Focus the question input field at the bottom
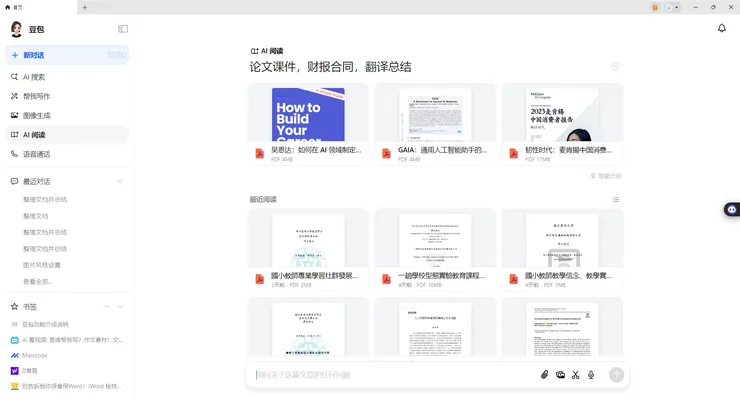 coord(394,375)
